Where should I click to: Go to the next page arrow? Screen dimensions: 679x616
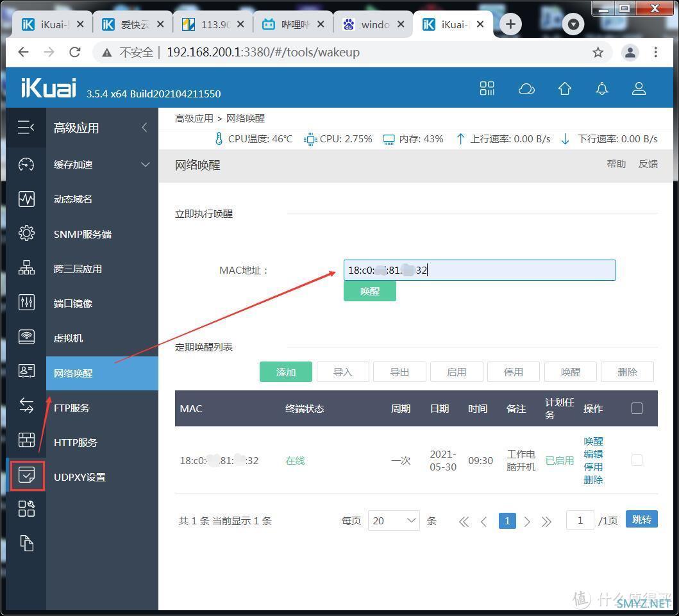(527, 521)
